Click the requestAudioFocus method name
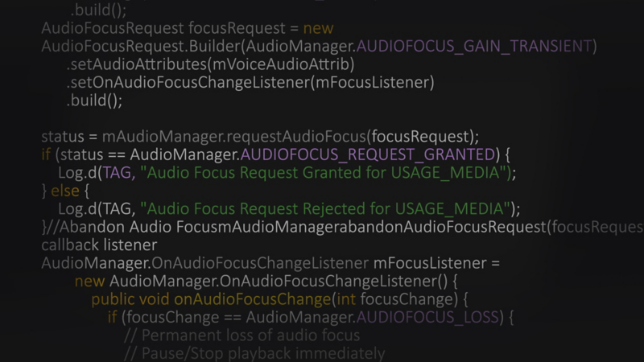The height and width of the screenshot is (362, 644). point(296,137)
